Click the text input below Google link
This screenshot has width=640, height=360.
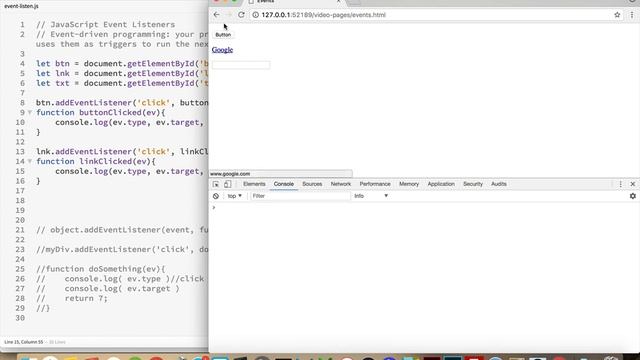(x=241, y=65)
